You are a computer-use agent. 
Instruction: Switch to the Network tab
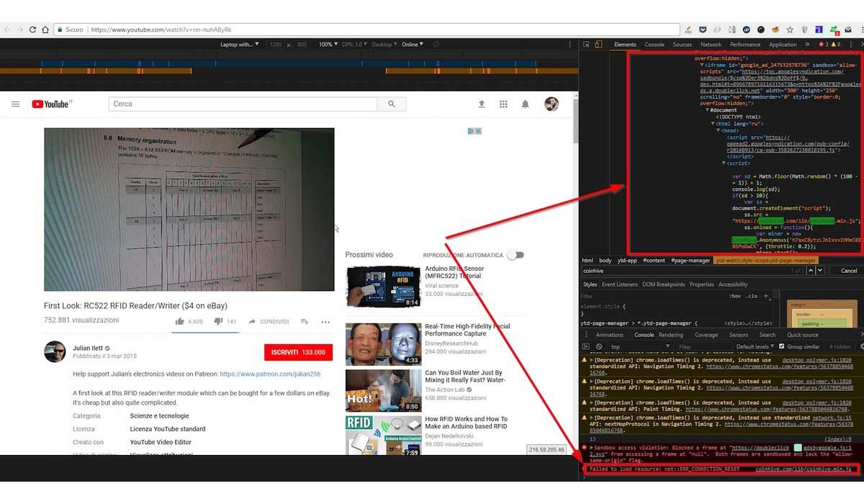pyautogui.click(x=711, y=45)
